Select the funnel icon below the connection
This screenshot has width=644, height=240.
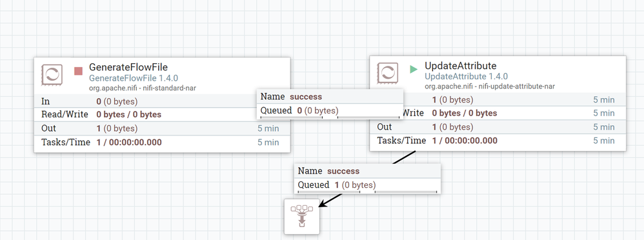301,216
